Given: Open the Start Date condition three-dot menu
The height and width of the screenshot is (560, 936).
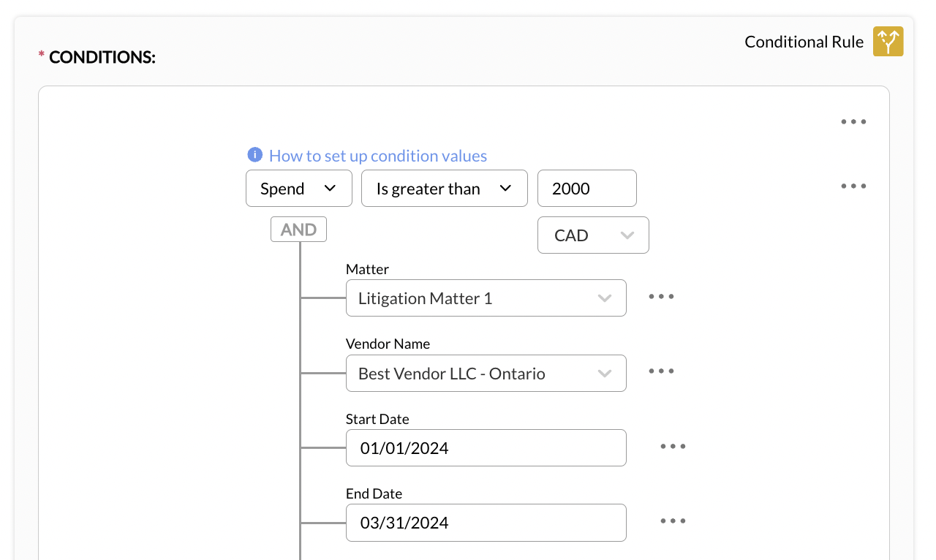Looking at the screenshot, I should pos(673,447).
